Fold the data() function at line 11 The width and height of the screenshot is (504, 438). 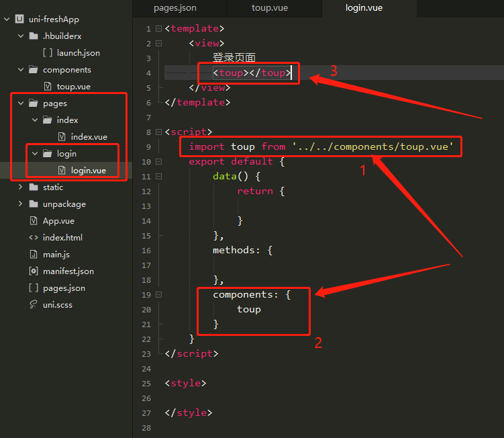coord(158,177)
